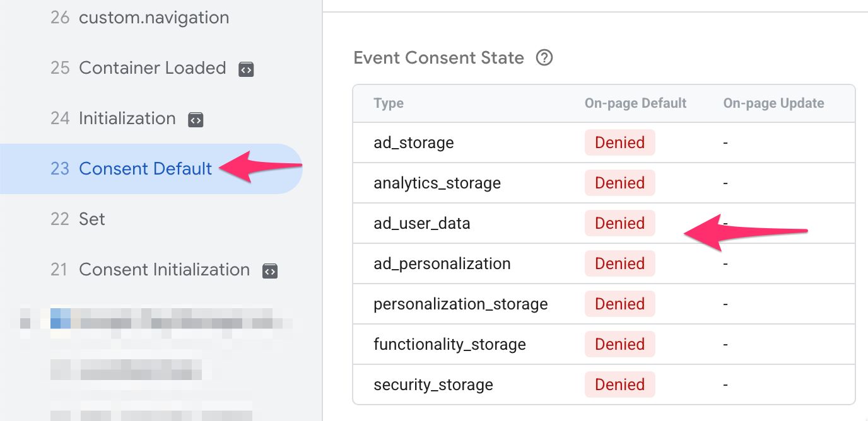Click the On-page Update column header
Screen dimensions: 868x421
click(773, 103)
